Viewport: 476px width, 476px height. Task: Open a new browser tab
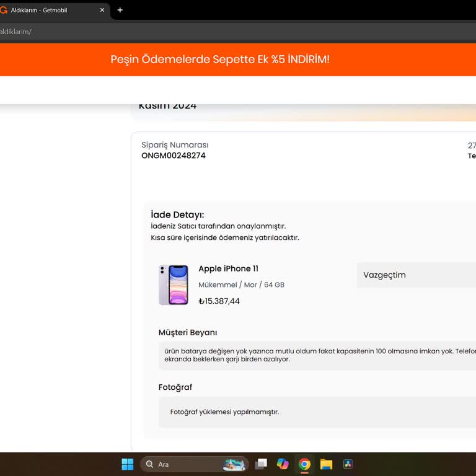(120, 10)
